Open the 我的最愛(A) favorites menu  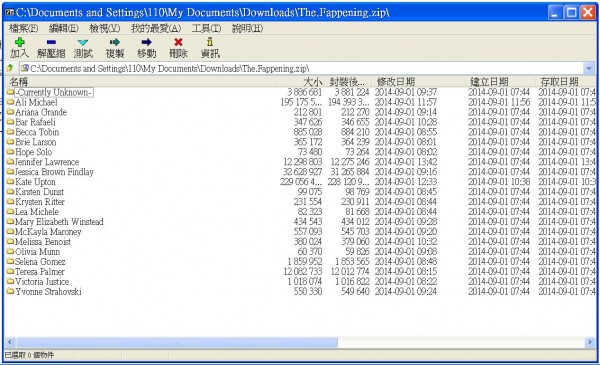click(156, 28)
